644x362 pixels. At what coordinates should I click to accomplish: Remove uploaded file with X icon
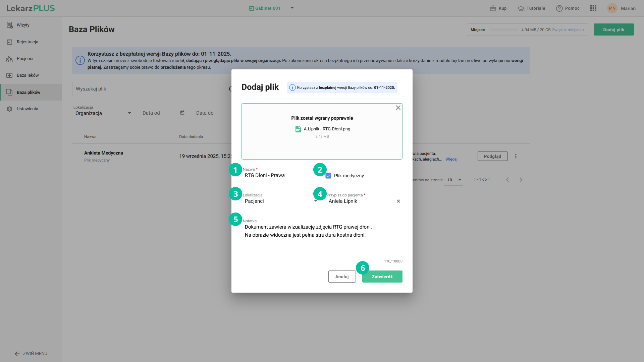click(398, 108)
